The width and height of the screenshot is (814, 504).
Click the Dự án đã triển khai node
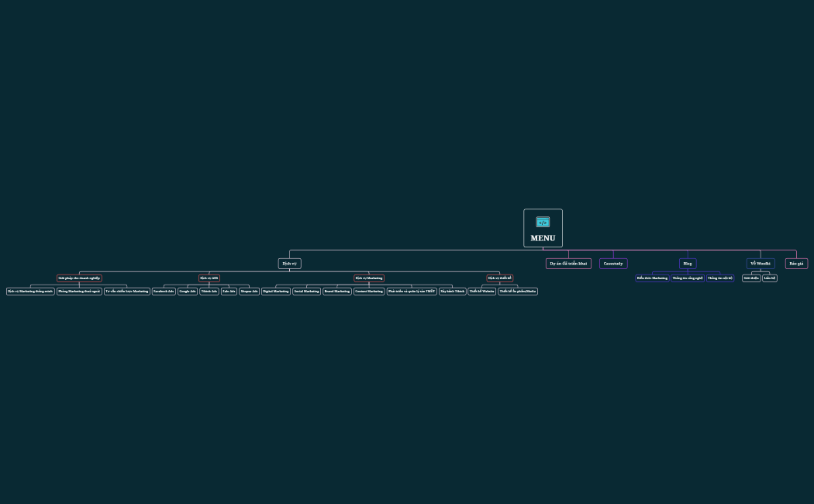(x=568, y=264)
